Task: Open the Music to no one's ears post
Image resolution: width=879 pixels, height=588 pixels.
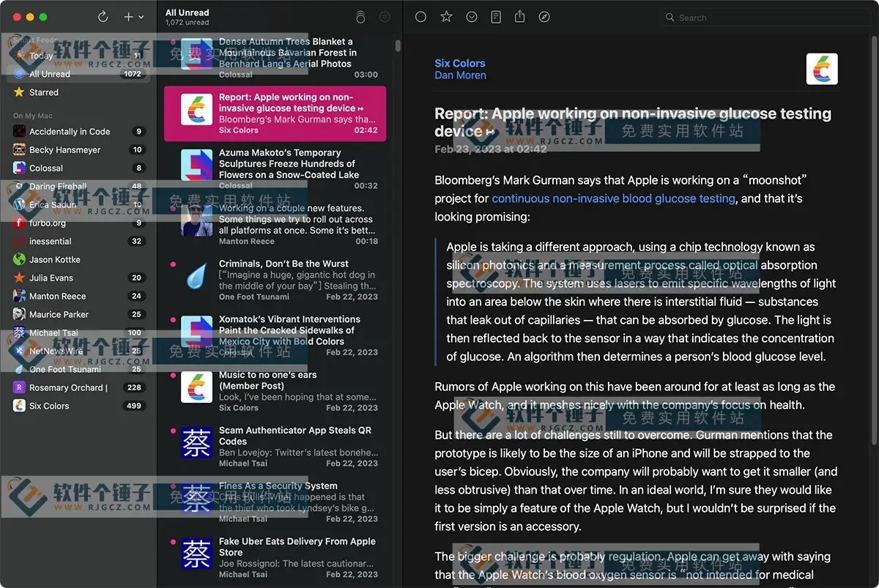Action: pyautogui.click(x=275, y=392)
